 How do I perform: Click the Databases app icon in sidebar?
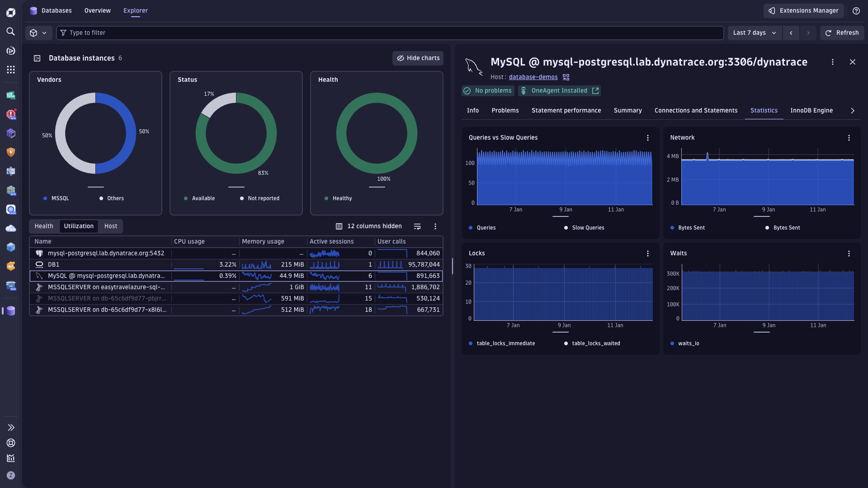[11, 311]
